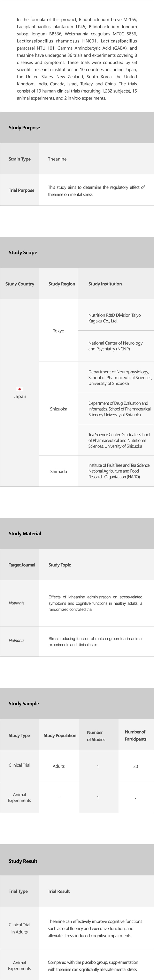
Task: Click the Study Material section header
Action: (x=25, y=534)
